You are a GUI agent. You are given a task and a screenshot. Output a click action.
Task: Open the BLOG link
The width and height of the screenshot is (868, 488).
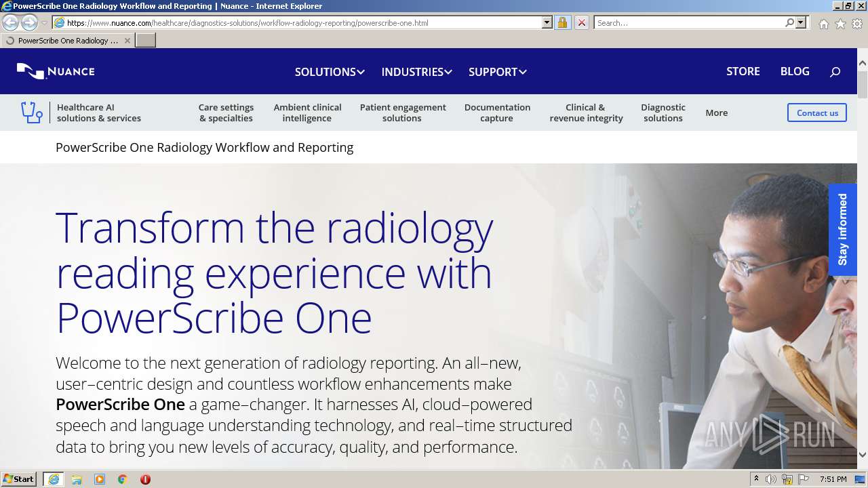795,71
